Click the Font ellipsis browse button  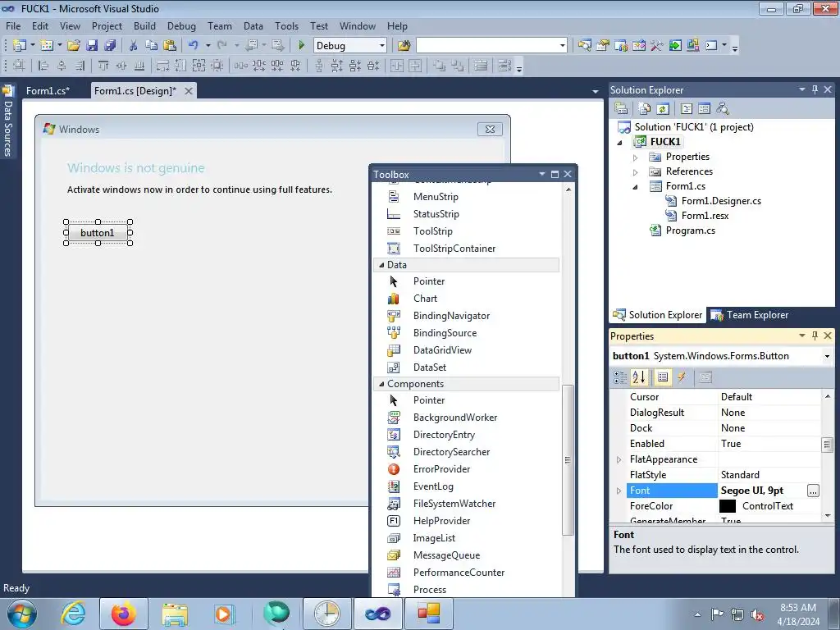click(813, 491)
